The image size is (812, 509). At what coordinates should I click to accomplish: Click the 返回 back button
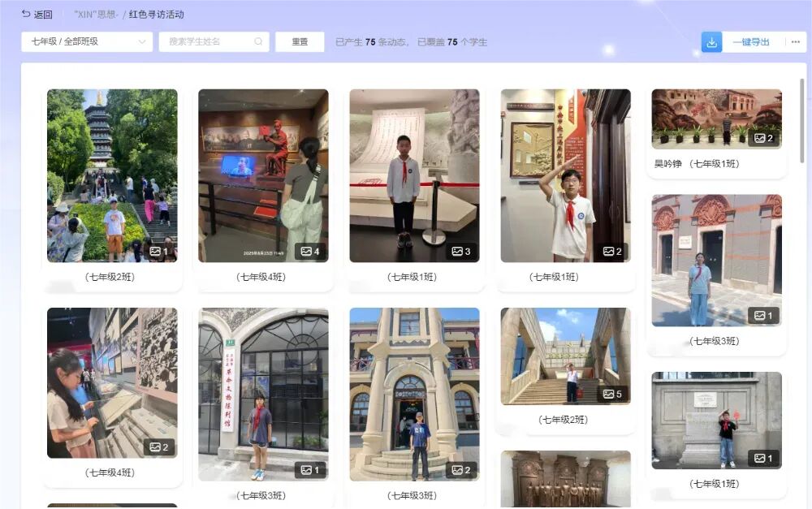pyautogui.click(x=37, y=15)
